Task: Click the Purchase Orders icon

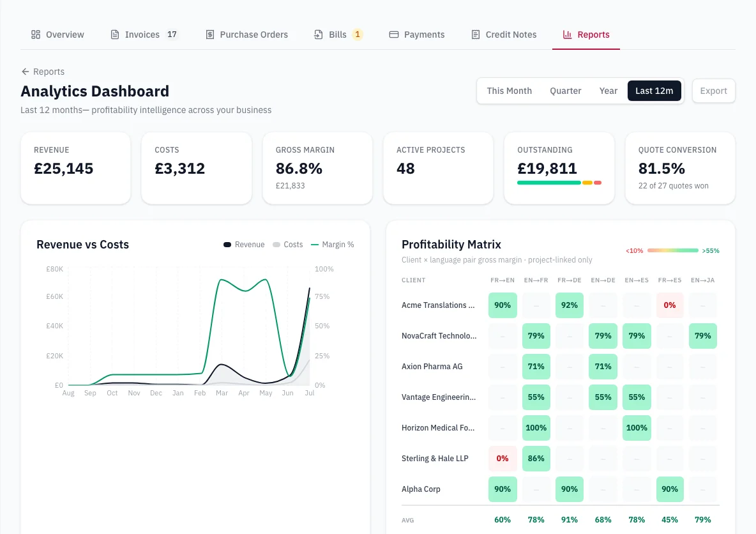Action: coord(209,34)
